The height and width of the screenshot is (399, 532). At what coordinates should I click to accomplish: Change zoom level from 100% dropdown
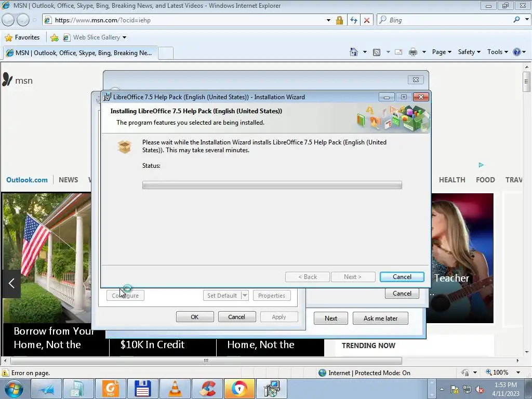coord(518,373)
